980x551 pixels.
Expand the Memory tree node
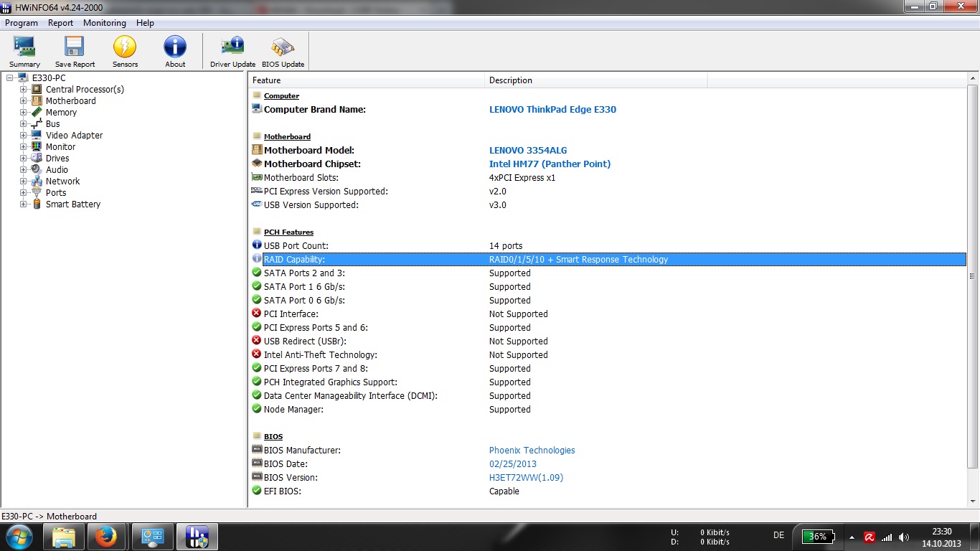pos(24,112)
